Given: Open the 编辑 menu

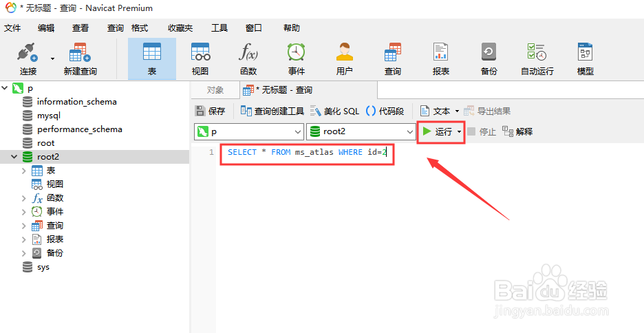Looking at the screenshot, I should pyautogui.click(x=46, y=28).
